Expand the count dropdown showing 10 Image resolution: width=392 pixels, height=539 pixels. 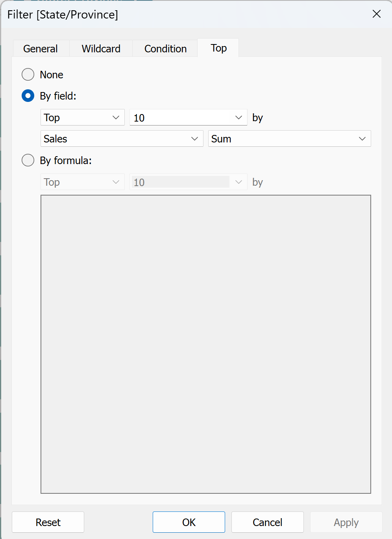pos(189,117)
